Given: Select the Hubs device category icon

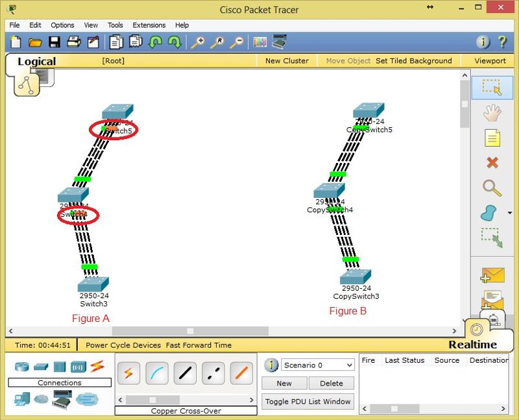Looking at the screenshot, I should (x=60, y=367).
